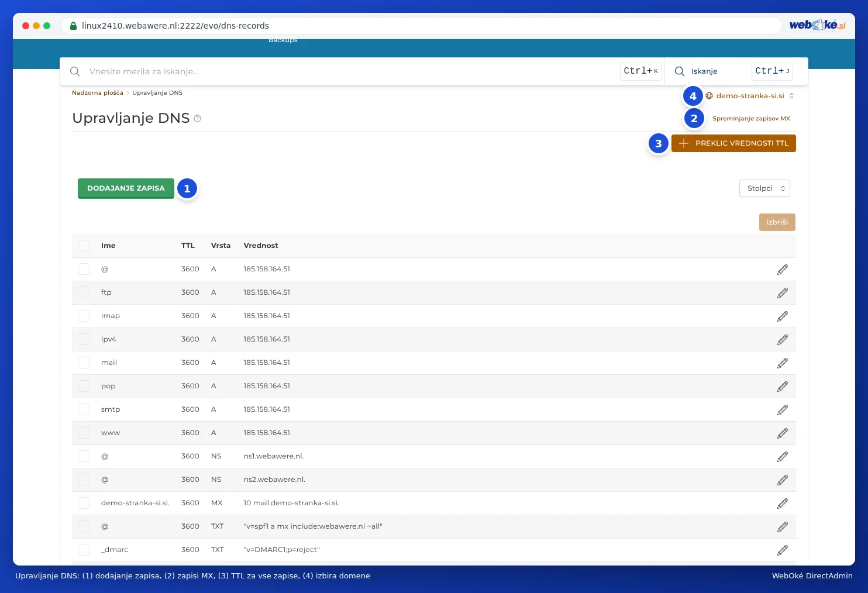Check the ftp record checkbox
This screenshot has height=593, width=868.
pos(84,292)
